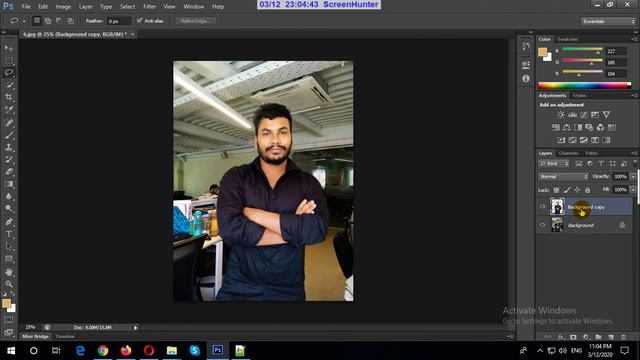640x360 pixels.
Task: Choose New selection mode in options bar
Action: (x=37, y=20)
